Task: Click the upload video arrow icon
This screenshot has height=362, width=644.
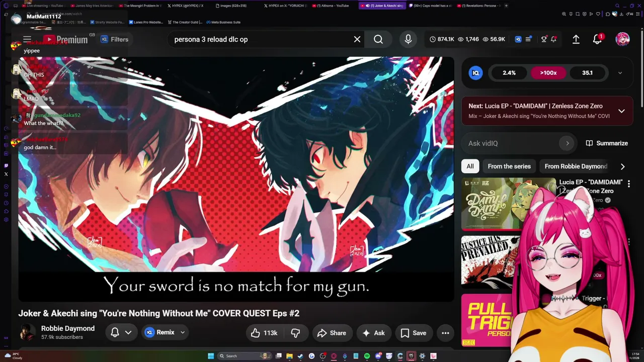Action: [x=576, y=39]
